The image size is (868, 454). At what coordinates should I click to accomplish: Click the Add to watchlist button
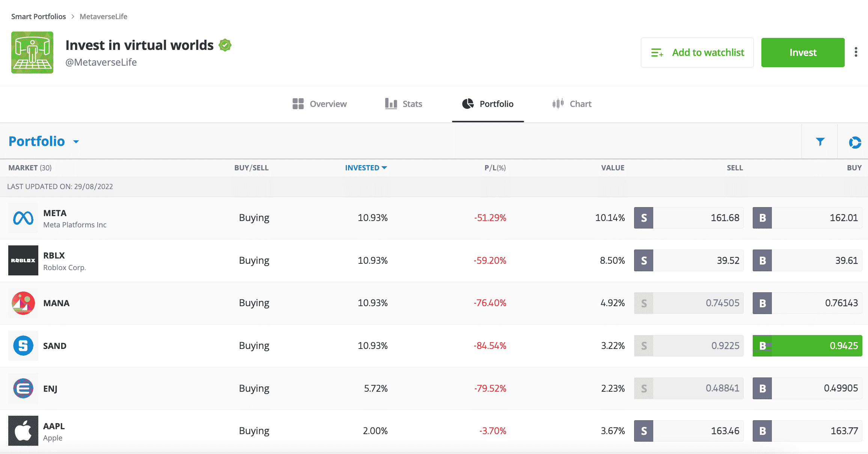coord(697,53)
